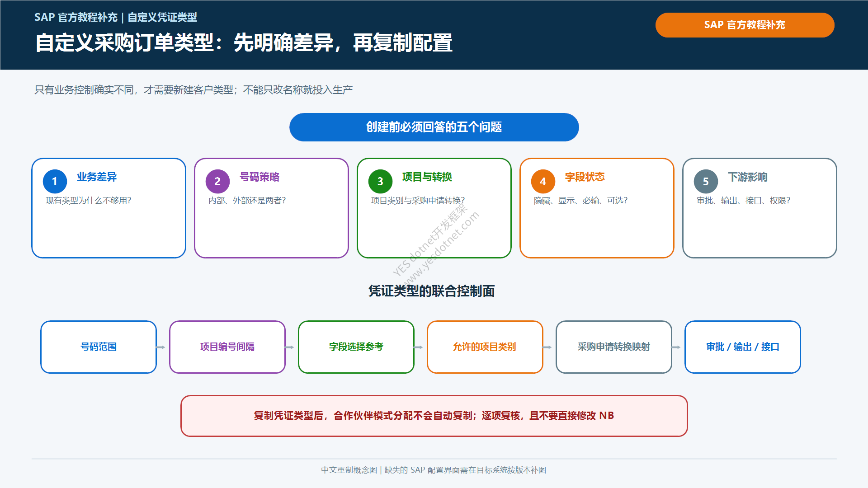Click the text 现有类型为什么不够用?
The image size is (868, 488).
click(89, 201)
